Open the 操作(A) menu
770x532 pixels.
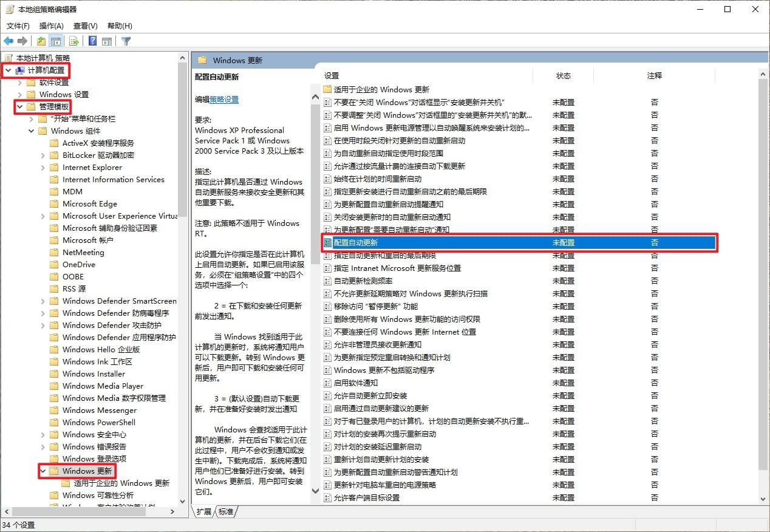click(x=51, y=26)
